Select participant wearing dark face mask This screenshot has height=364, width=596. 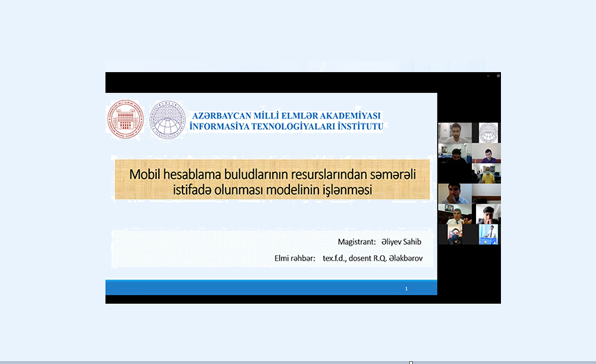[454, 234]
